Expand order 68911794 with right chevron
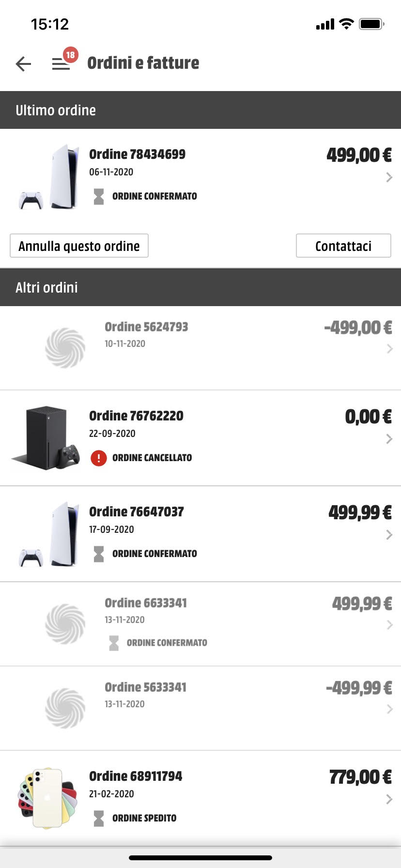Viewport: 401px width, 868px height. tap(389, 799)
